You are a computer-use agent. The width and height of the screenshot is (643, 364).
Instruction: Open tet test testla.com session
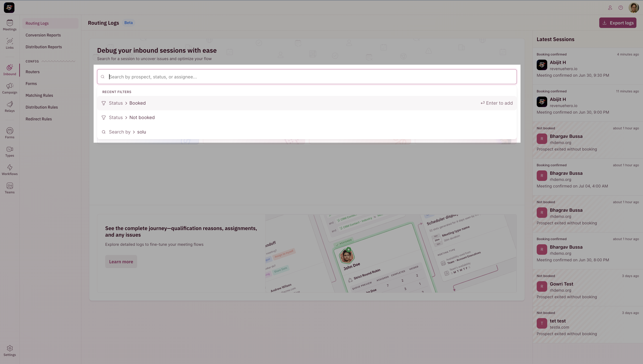(x=588, y=325)
